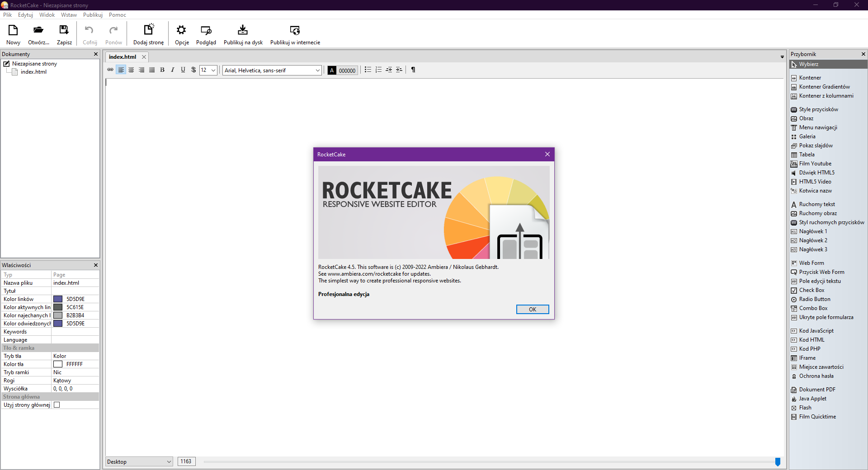The image size is (868, 470).
Task: Click OK in the RocketCake dialog
Action: pos(533,309)
